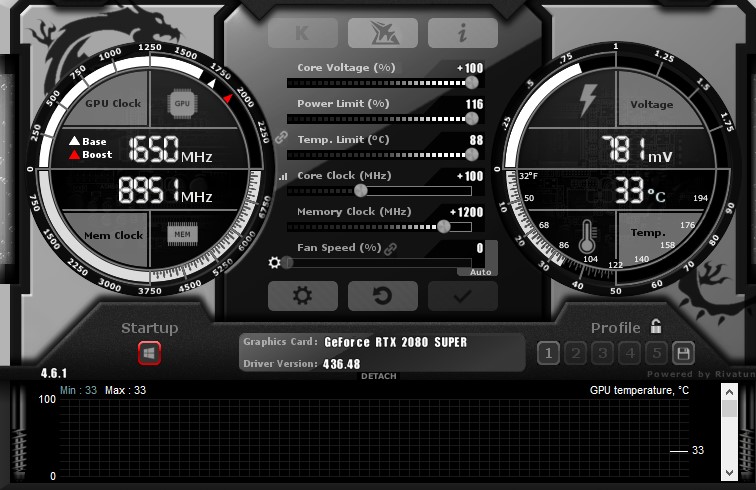Click the Memory Clock slider handle
This screenshot has height=490, width=756.
pyautogui.click(x=443, y=226)
